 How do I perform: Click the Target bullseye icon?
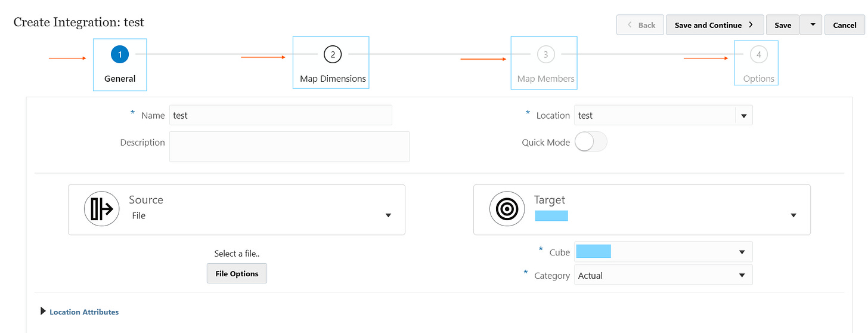tap(507, 209)
